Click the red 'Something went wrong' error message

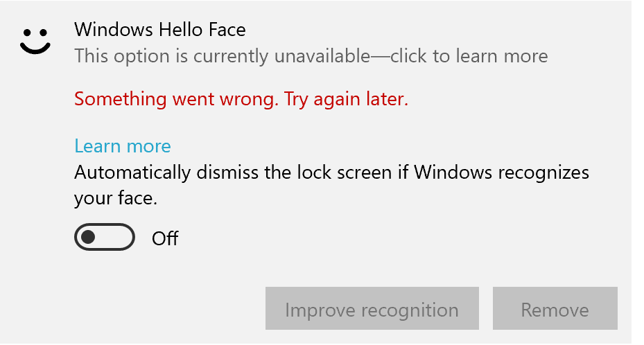tap(241, 100)
